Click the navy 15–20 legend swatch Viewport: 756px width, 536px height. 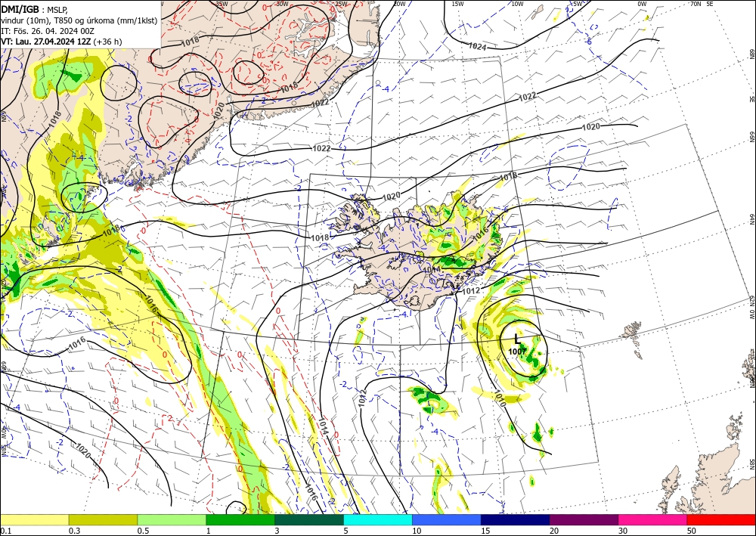(516, 519)
